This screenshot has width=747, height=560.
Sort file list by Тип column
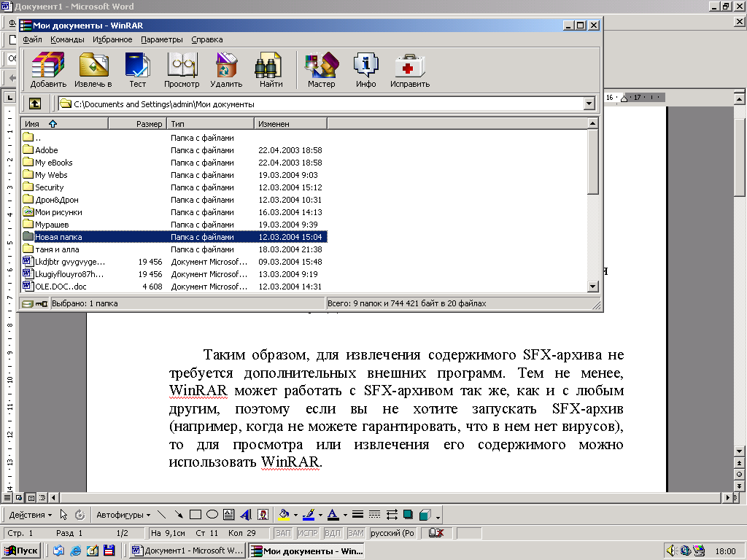tap(211, 124)
